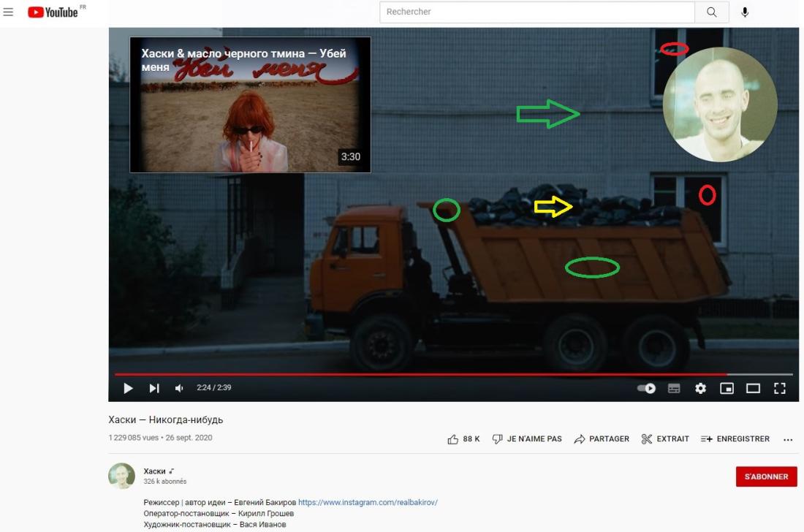The height and width of the screenshot is (532, 804).
Task: Click the S'ABONNER subscribe button
Action: coord(766,476)
